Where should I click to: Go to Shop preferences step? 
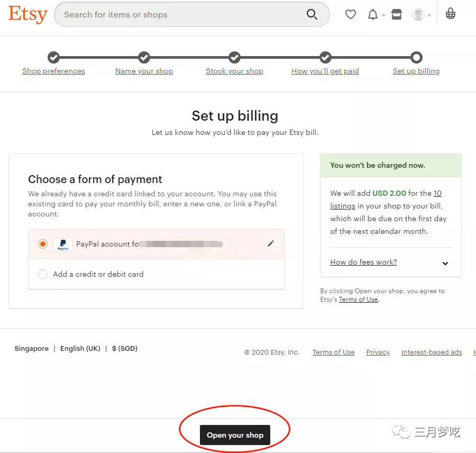pos(53,71)
